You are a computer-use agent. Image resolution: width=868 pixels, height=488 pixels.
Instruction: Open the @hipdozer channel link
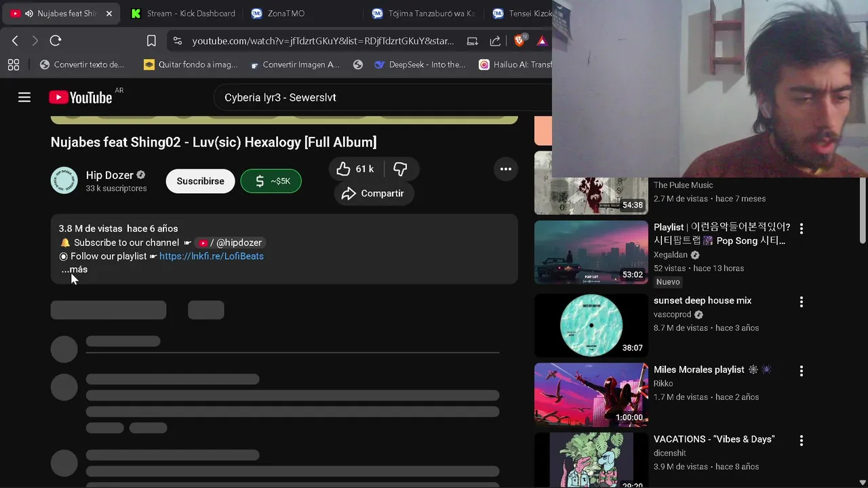pyautogui.click(x=231, y=243)
